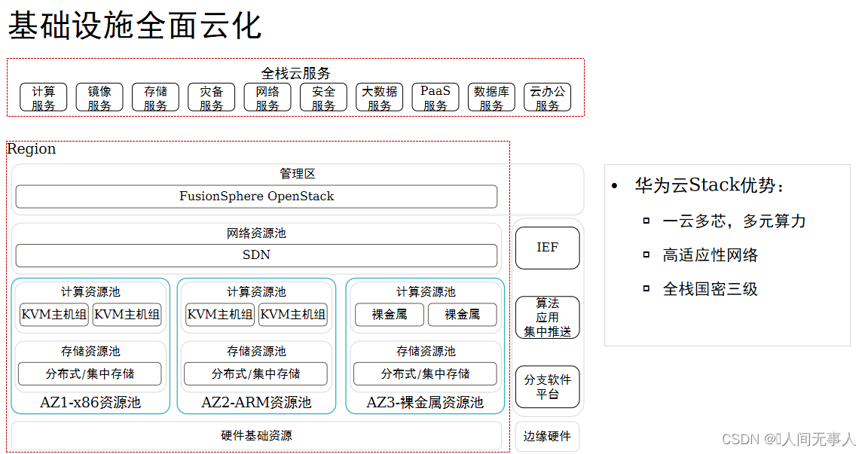The height and width of the screenshot is (454, 868).
Task: Click the 高适应性网络 bullet
Action: 711,255
